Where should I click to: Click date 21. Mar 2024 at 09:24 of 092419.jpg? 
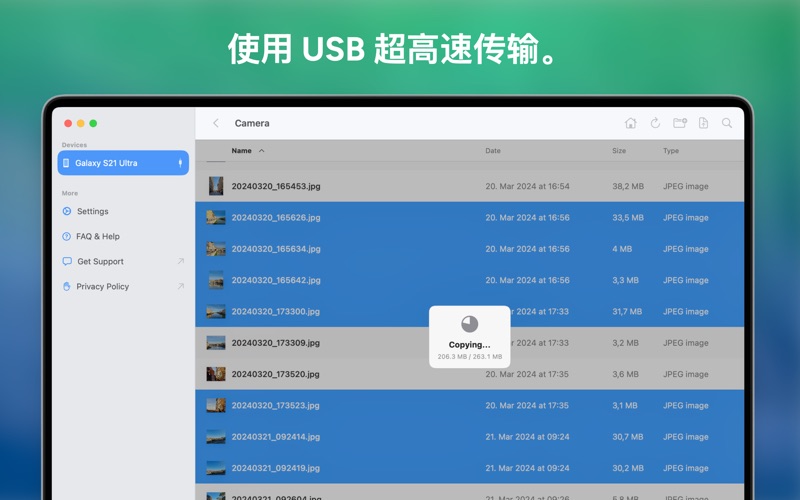[x=527, y=468]
